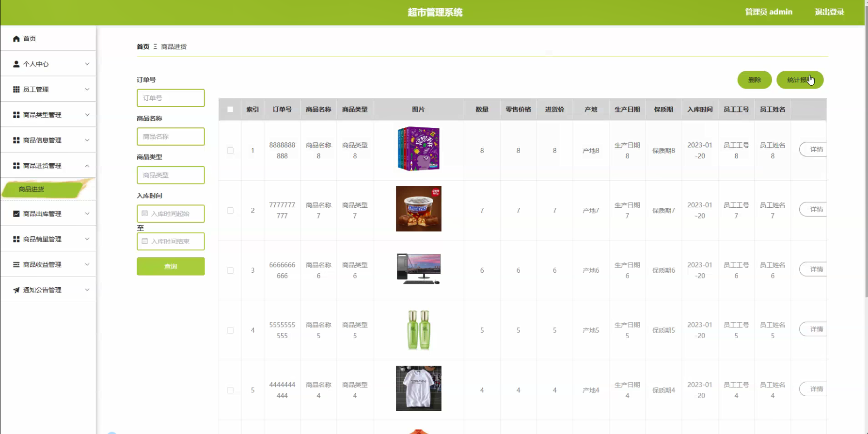868x434 pixels.
Task: Click the 统计报表 button
Action: click(800, 80)
